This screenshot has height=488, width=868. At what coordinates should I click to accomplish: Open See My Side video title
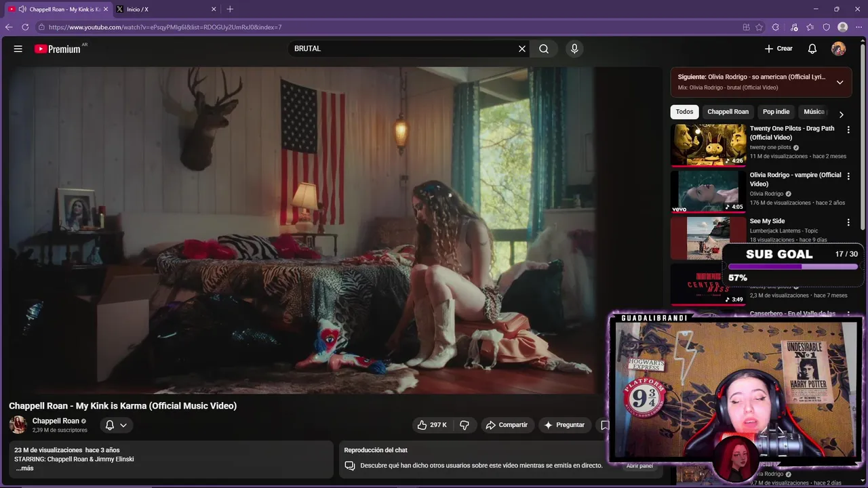(x=767, y=221)
